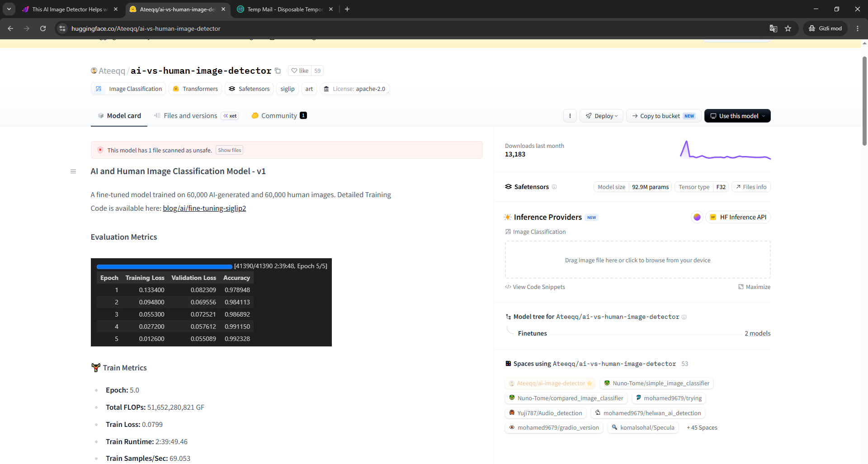Open the Files and versions tab
Image resolution: width=868 pixels, height=464 pixels.
[196, 116]
